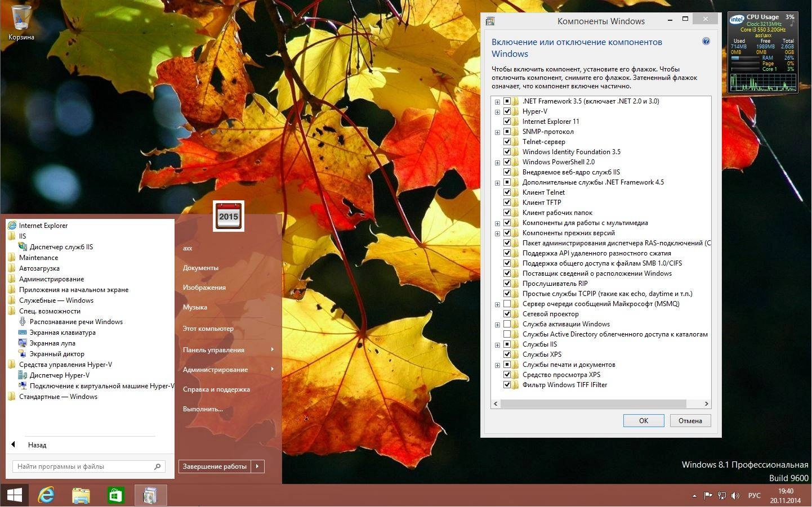Expand Windows PowerShell 2.0 node
The image size is (812, 507).
pos(497,163)
